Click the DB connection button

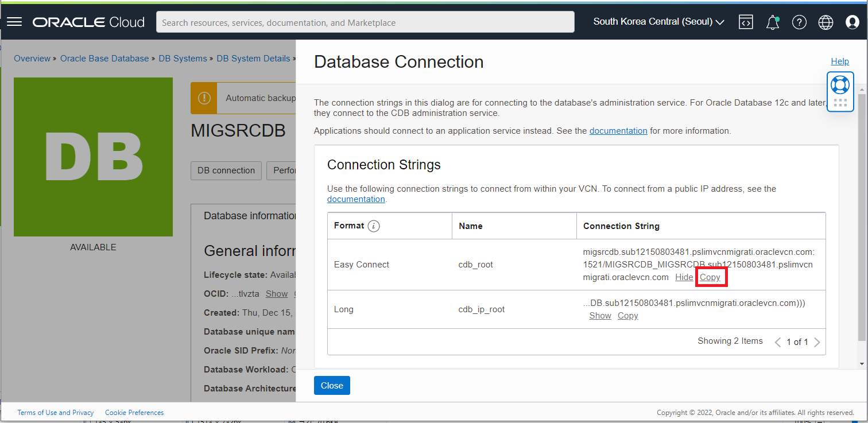coord(226,170)
